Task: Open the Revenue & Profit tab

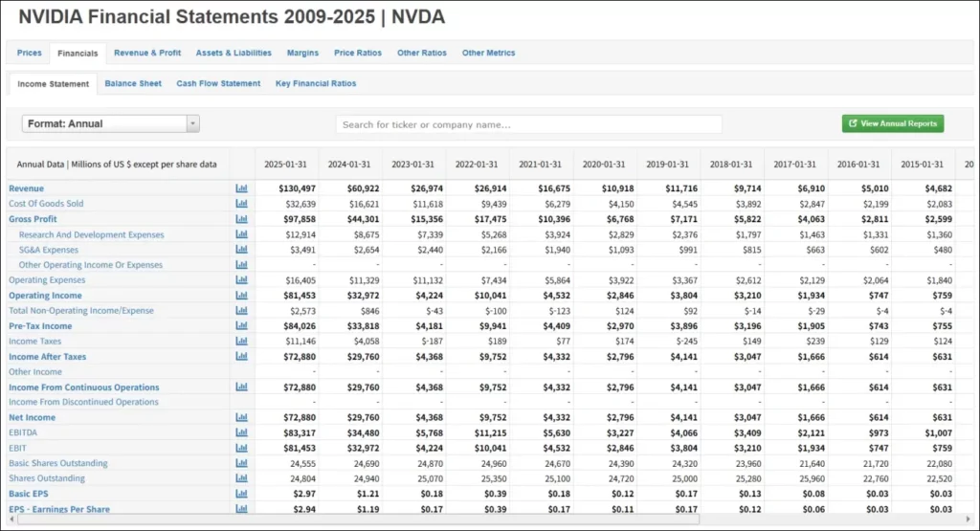Action: 147,54
